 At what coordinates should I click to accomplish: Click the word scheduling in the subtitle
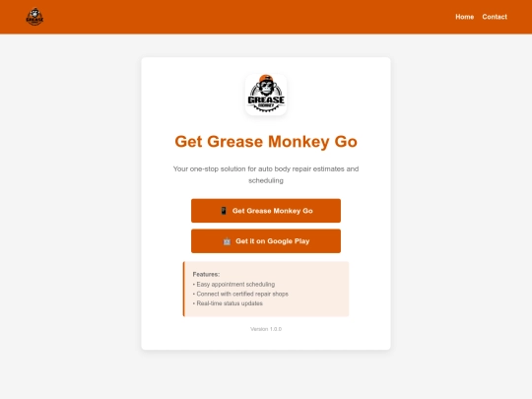click(266, 180)
